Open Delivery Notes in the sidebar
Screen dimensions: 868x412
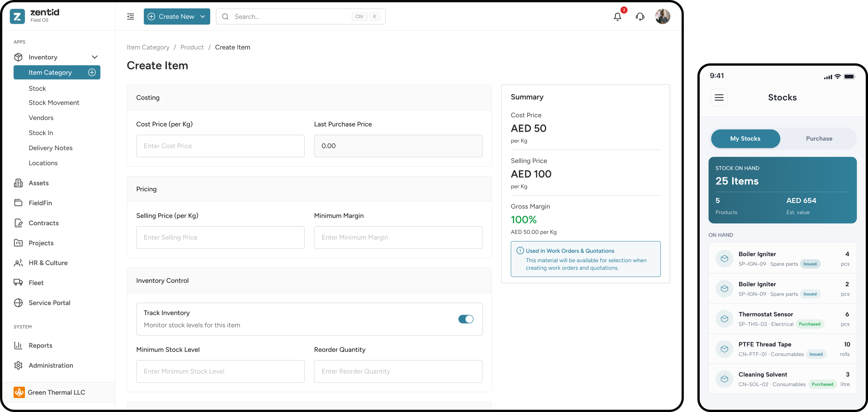coord(51,148)
